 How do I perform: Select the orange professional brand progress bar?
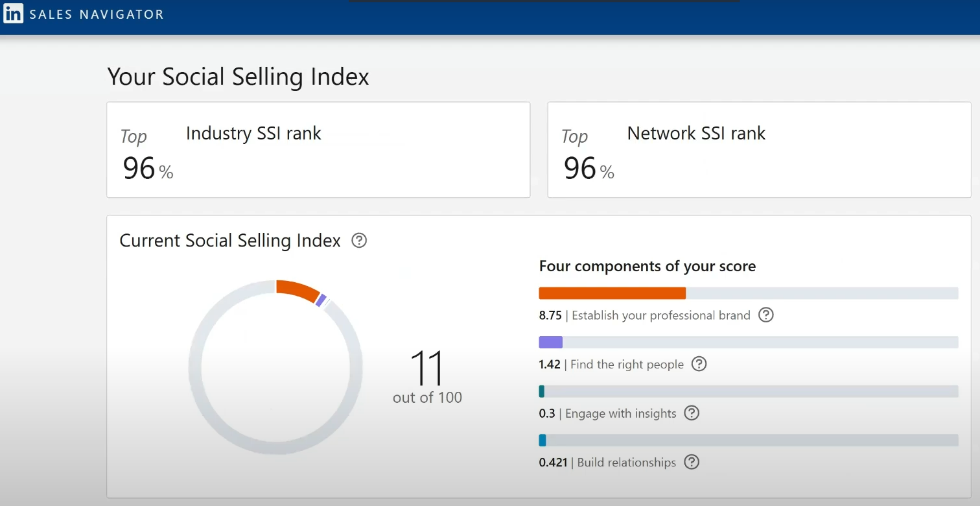(612, 293)
